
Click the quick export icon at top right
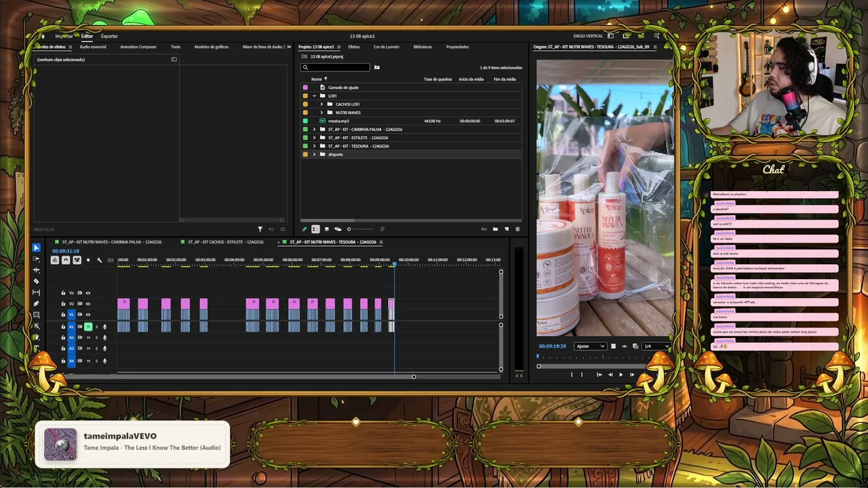[x=626, y=36]
